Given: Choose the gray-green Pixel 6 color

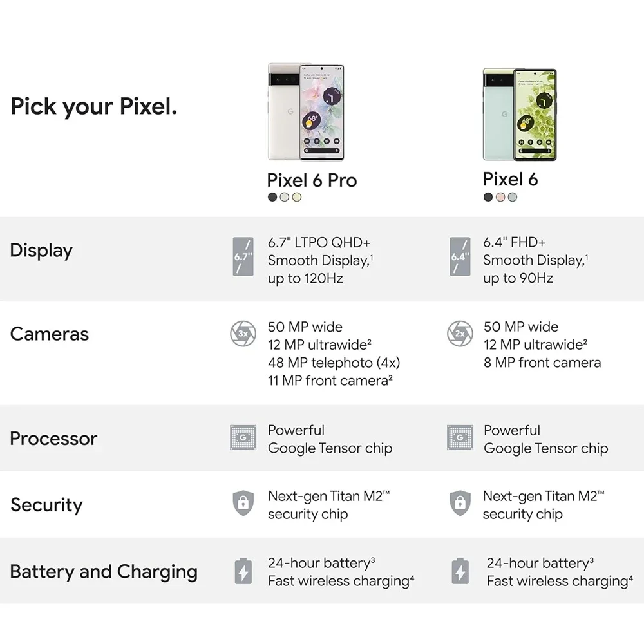Looking at the screenshot, I should 512,197.
